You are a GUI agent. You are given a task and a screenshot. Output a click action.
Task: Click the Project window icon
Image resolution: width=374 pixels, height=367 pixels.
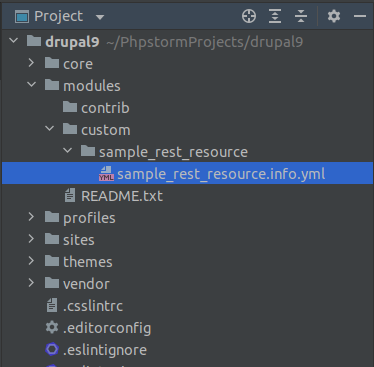pos(22,17)
